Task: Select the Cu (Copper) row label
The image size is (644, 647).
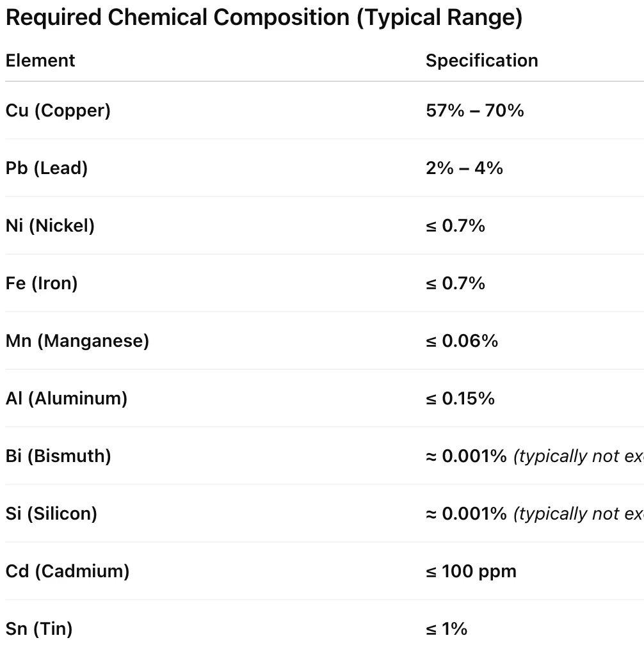Action: [58, 111]
